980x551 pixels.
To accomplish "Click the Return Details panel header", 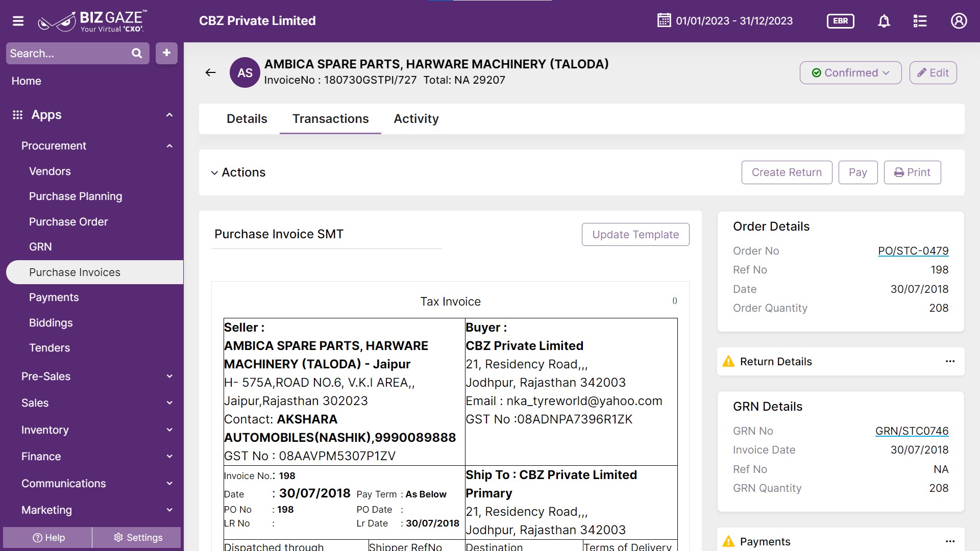I will tap(841, 361).
